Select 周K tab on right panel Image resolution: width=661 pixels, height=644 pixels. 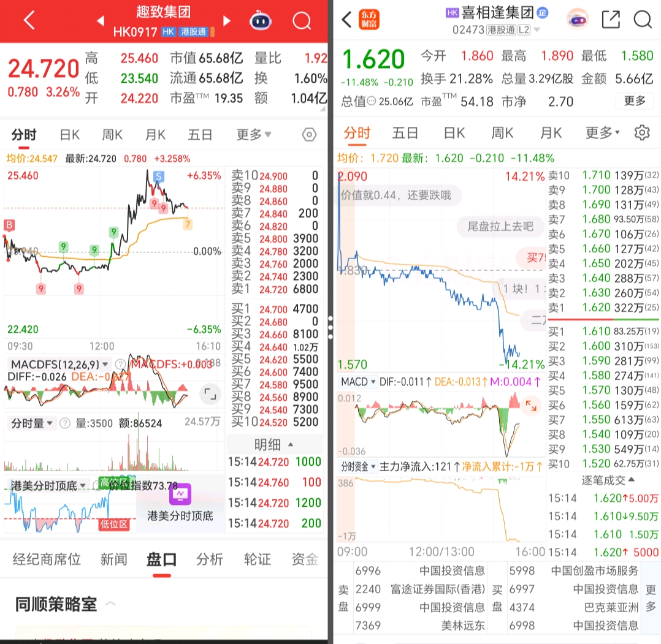503,133
